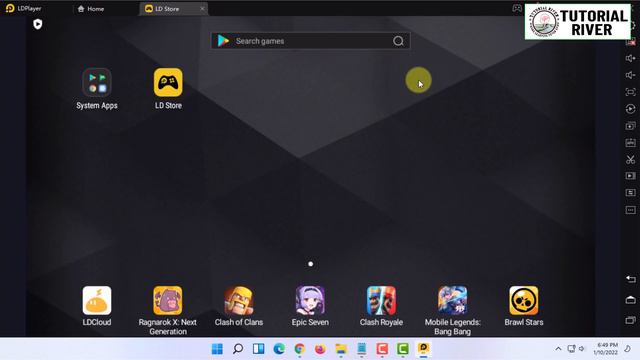Open File Explorer from taskbar
Screen dimensions: 640x360
click(341, 349)
